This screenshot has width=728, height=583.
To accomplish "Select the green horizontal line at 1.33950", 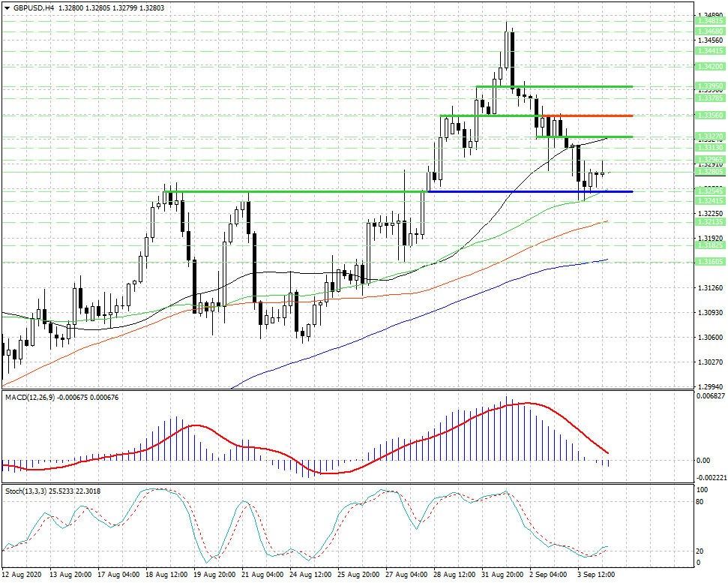I will coord(555,86).
